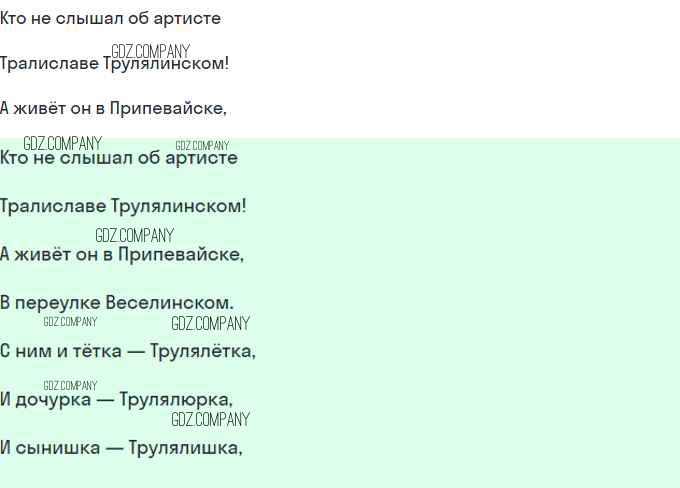Viewport: 680px width, 488px height.
Task: Click GDZ.COMPANY watermark in the white top section
Action: coord(151,51)
